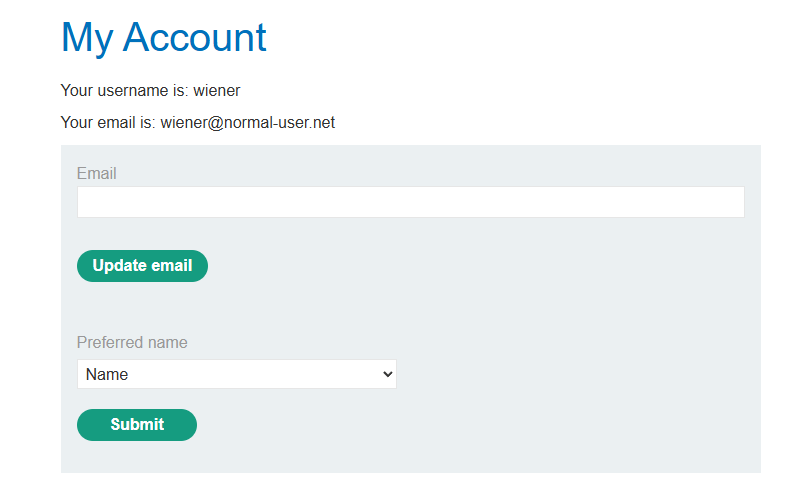Open the Preferred name dropdown
The image size is (810, 499).
236,374
